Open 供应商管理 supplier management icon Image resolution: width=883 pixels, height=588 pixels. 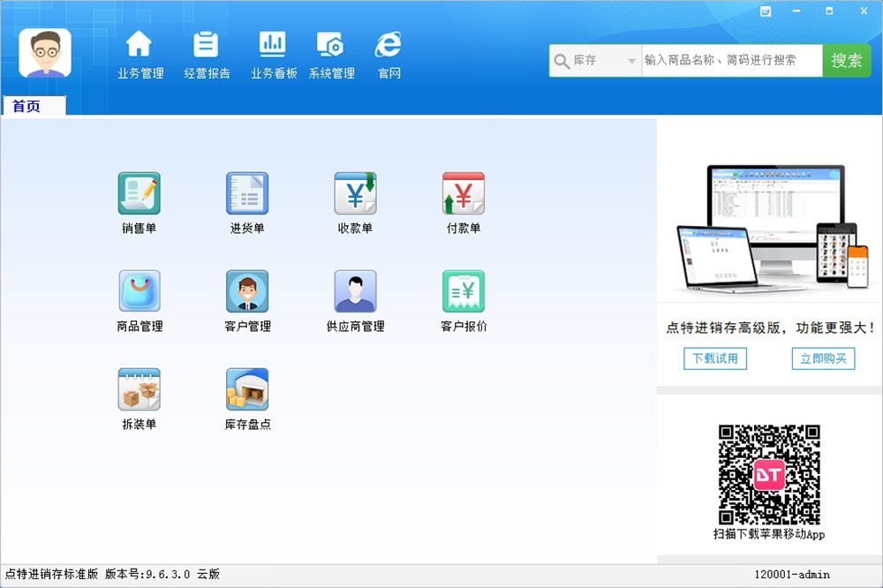coord(355,292)
